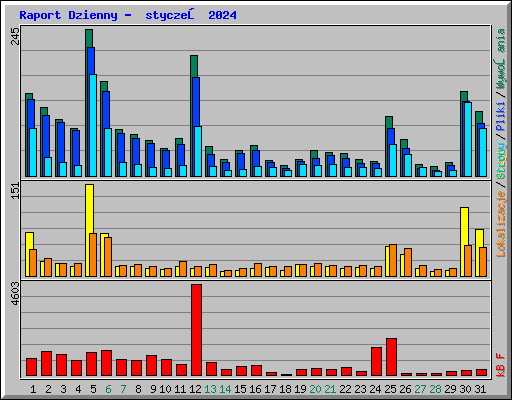Viewport: 512px width, 400px height.
Task: Click green weekend day label 7
Action: [x=123, y=389]
